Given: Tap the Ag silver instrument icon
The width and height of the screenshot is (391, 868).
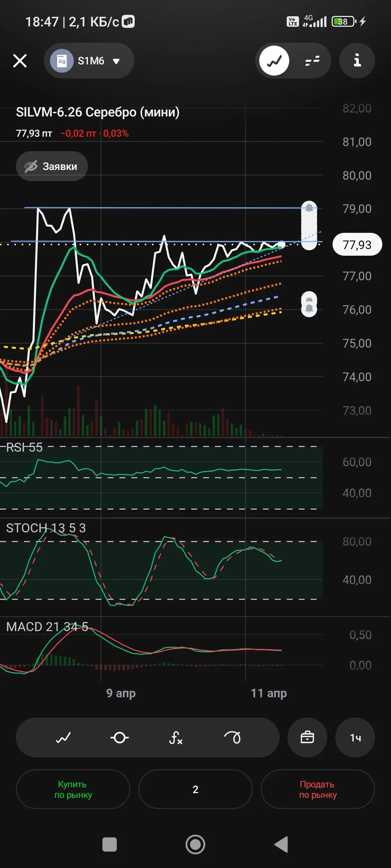Looking at the screenshot, I should click(62, 61).
